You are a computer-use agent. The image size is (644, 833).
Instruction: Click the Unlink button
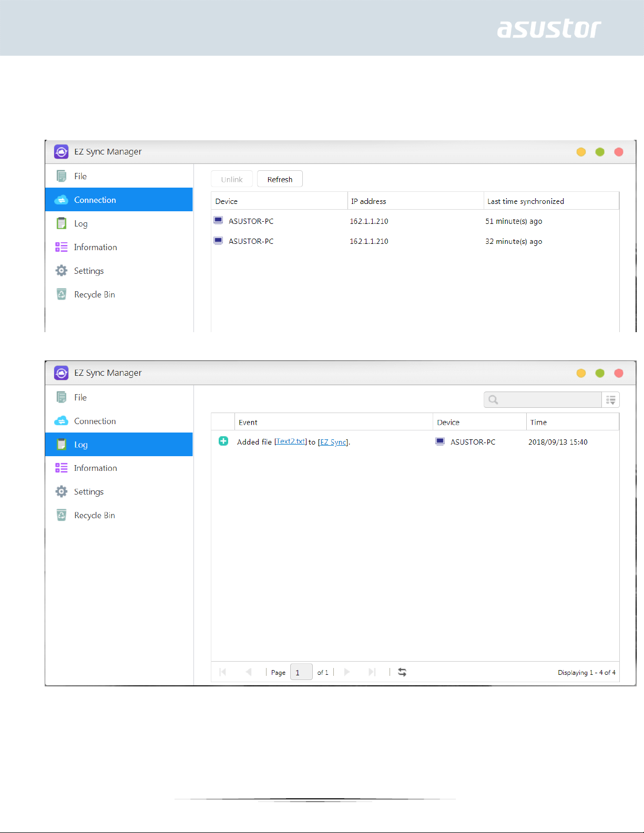(x=232, y=179)
